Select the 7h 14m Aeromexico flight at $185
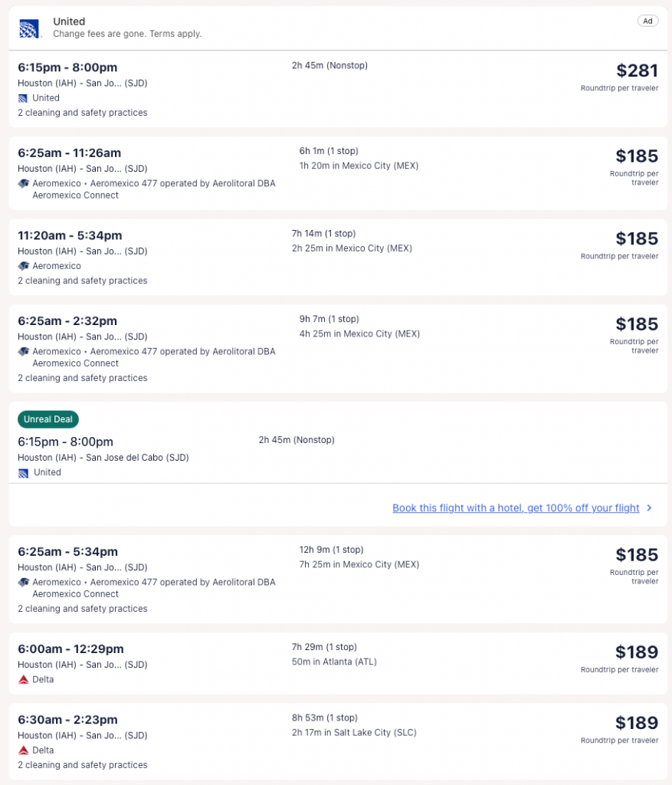The width and height of the screenshot is (672, 785). click(637, 238)
